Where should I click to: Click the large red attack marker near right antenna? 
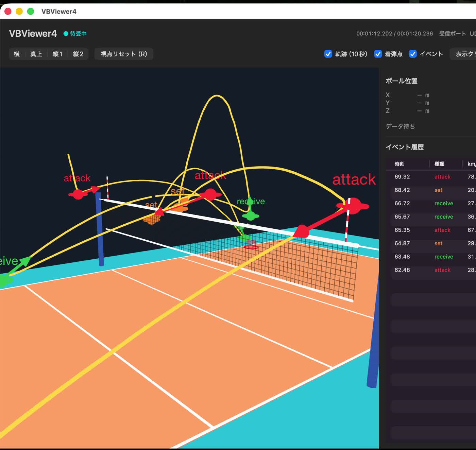point(353,206)
